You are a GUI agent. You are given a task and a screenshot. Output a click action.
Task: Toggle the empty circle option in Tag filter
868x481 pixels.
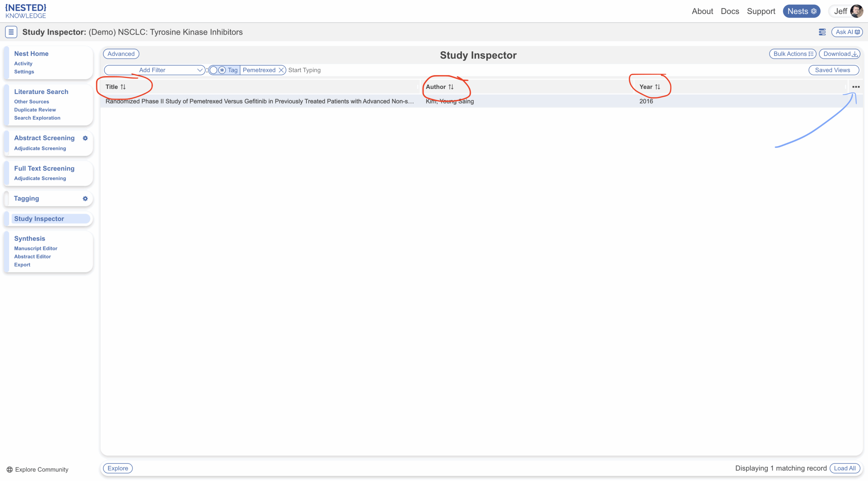pyautogui.click(x=213, y=70)
